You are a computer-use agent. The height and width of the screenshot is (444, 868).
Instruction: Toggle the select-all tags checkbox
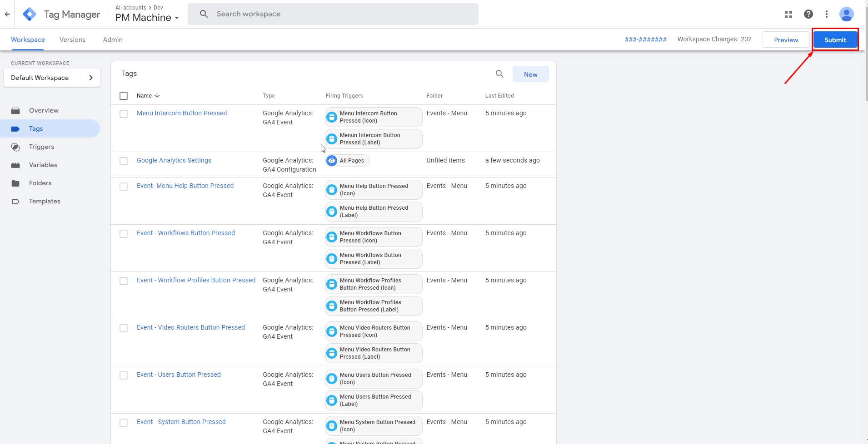pos(124,96)
